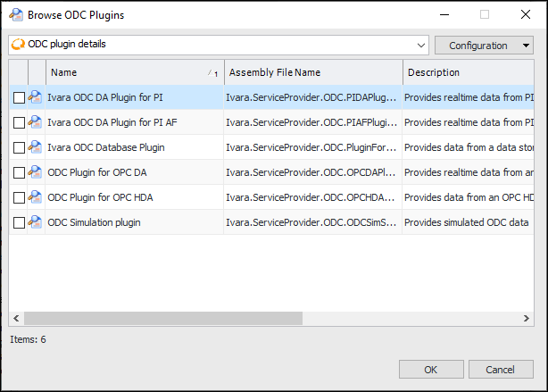Open the ODC plugin details dropdown
This screenshot has width=548, height=392.
(x=421, y=45)
